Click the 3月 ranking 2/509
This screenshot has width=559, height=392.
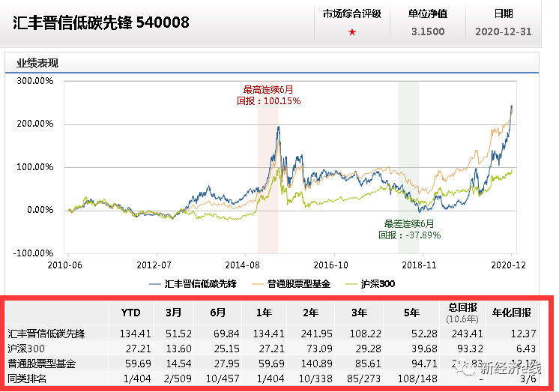point(178,379)
